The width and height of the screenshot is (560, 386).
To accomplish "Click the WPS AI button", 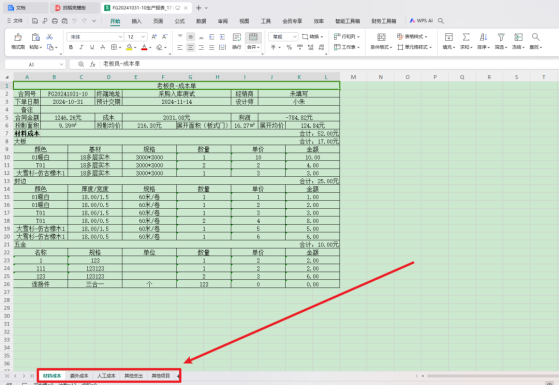I will pos(421,21).
